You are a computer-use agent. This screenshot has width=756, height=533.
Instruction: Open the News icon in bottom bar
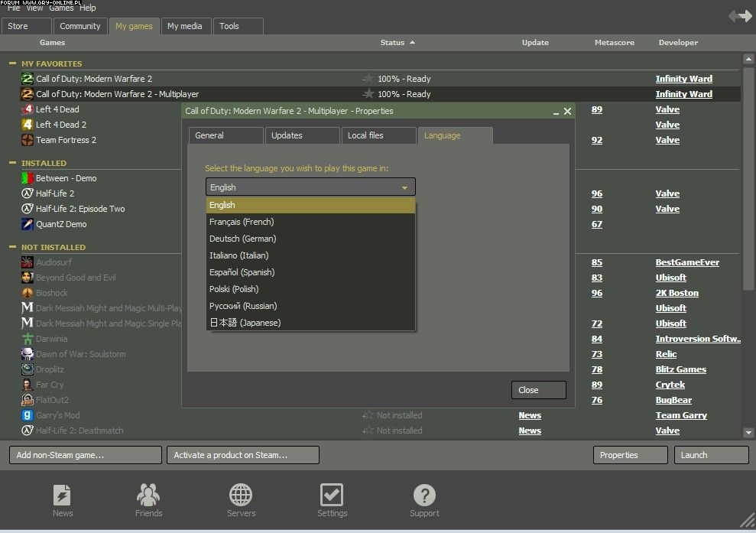click(63, 495)
